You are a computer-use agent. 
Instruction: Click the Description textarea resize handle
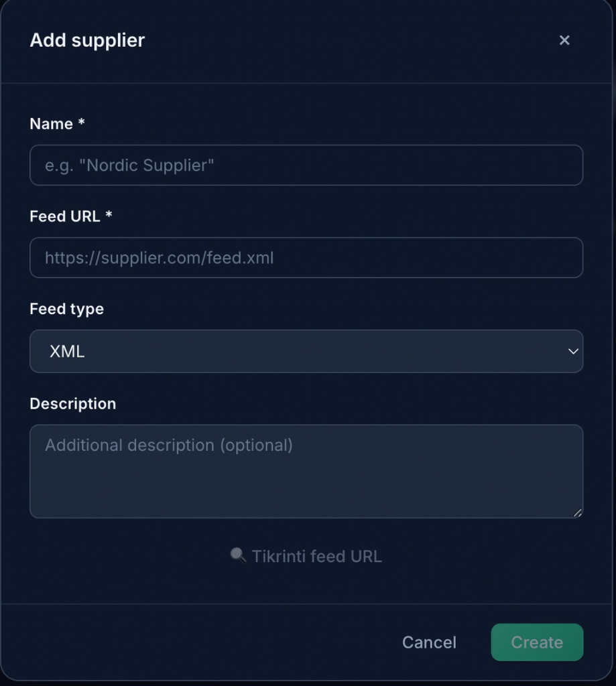pos(578,512)
